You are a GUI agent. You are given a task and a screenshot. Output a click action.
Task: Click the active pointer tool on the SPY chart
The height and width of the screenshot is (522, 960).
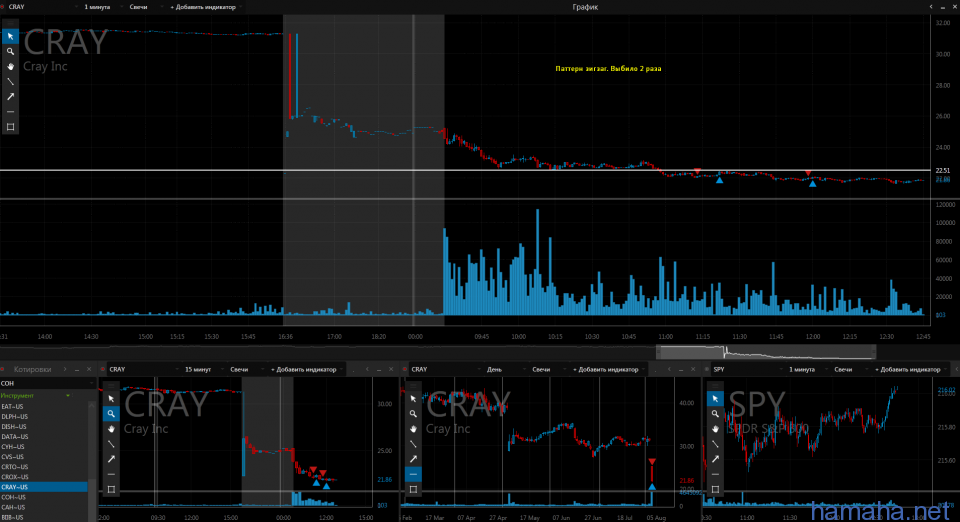715,398
